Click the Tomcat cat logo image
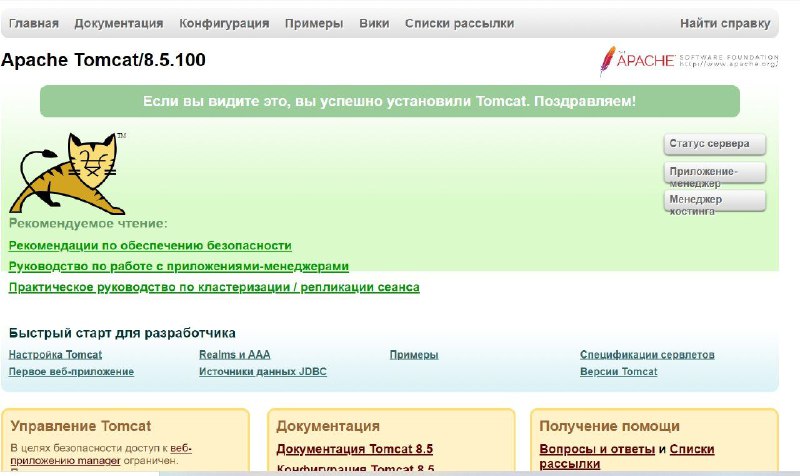 68,173
